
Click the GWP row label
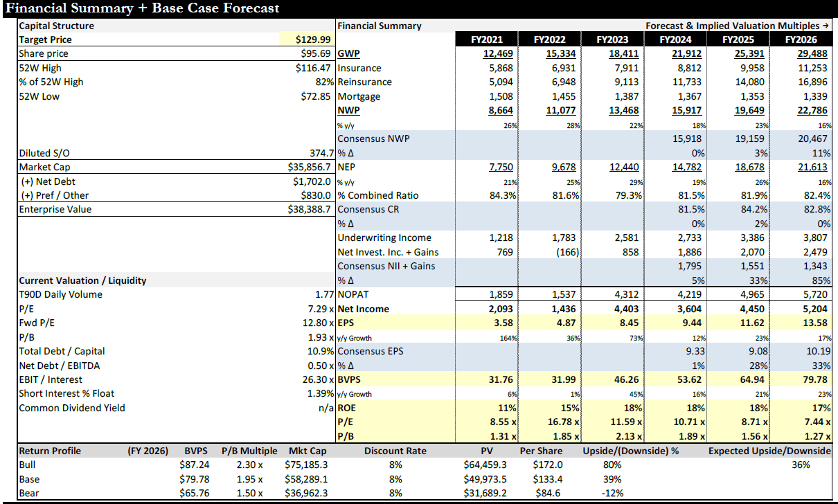348,53
